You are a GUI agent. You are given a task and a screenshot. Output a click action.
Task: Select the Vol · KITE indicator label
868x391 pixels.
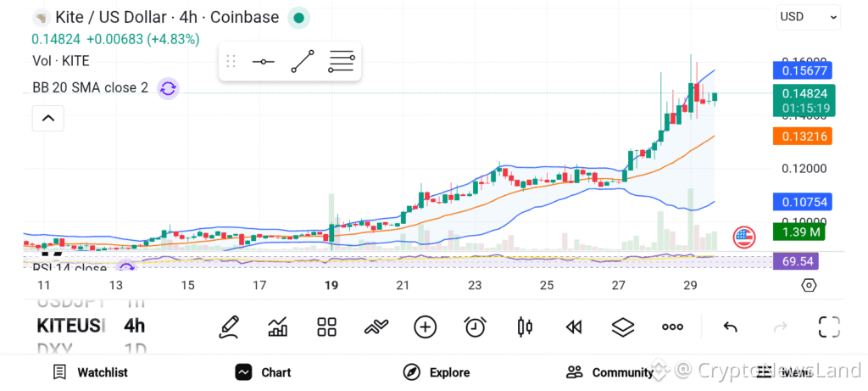click(x=61, y=61)
